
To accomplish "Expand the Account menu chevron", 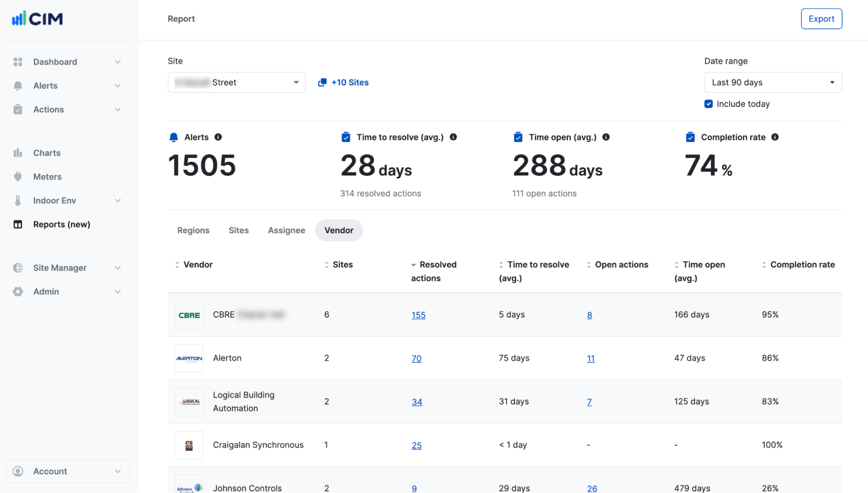I will click(x=118, y=471).
